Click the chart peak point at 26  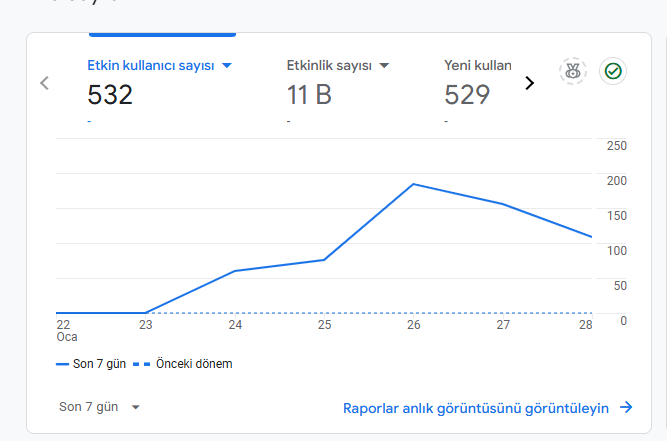413,184
